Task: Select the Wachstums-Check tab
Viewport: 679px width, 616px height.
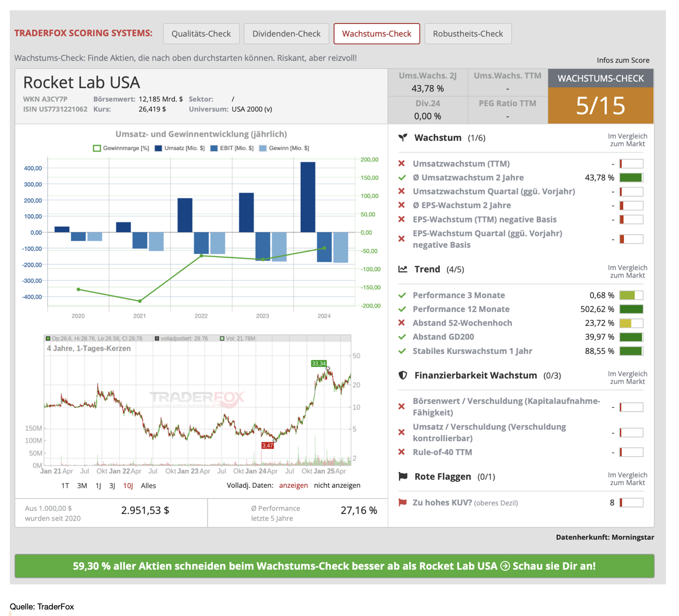Action: click(377, 34)
